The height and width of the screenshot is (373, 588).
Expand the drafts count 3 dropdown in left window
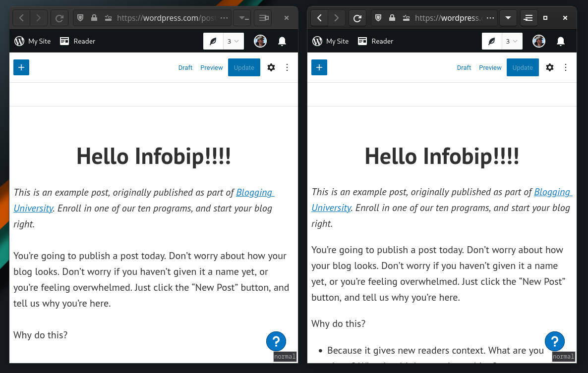click(233, 41)
